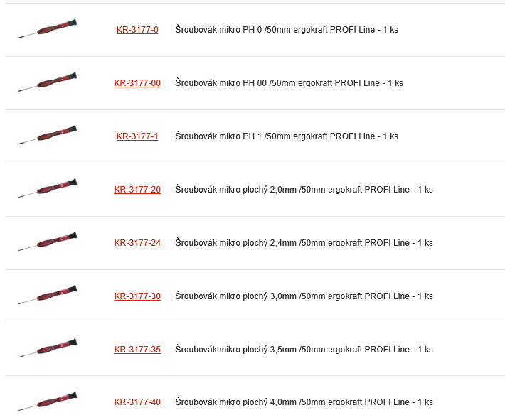
Task: Click the screwdriver thumbnail beside KR-3177-0
Action: coord(48,30)
